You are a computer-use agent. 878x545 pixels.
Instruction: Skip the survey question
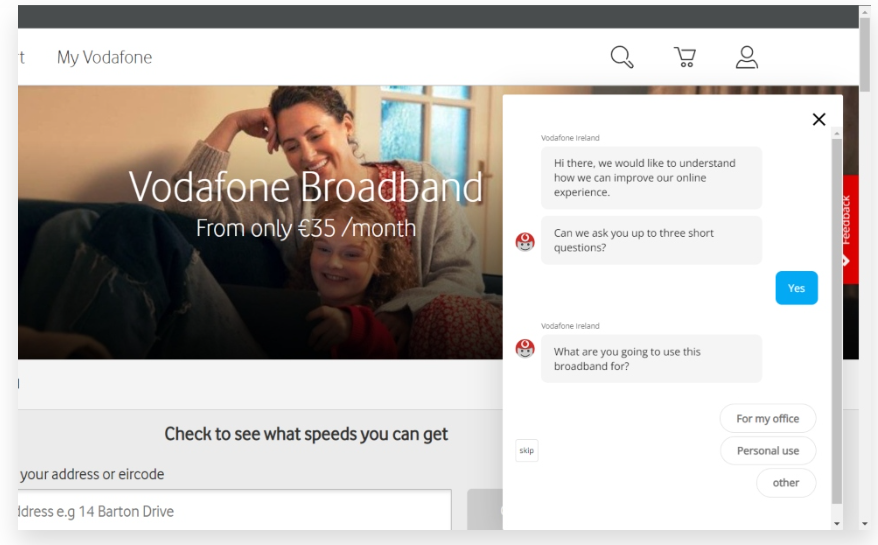[x=526, y=450]
